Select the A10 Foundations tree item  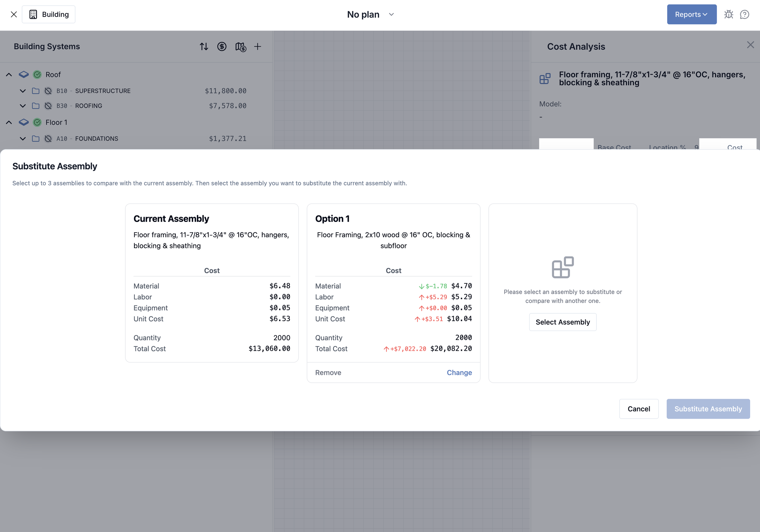coord(96,139)
